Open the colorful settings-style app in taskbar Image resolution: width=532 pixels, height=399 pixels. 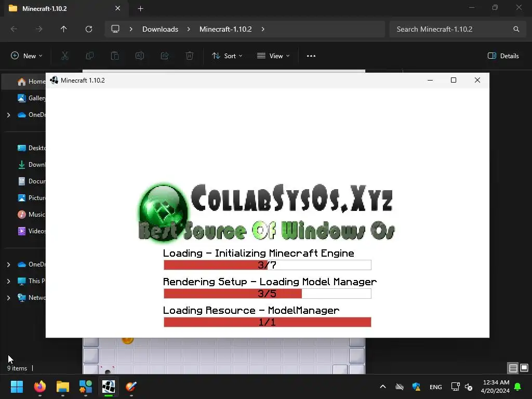tap(86, 387)
